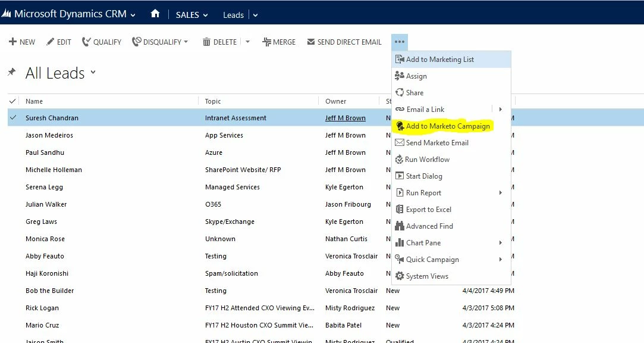Click the "Managed Services" topic cell
644x343 pixels.
(x=233, y=187)
